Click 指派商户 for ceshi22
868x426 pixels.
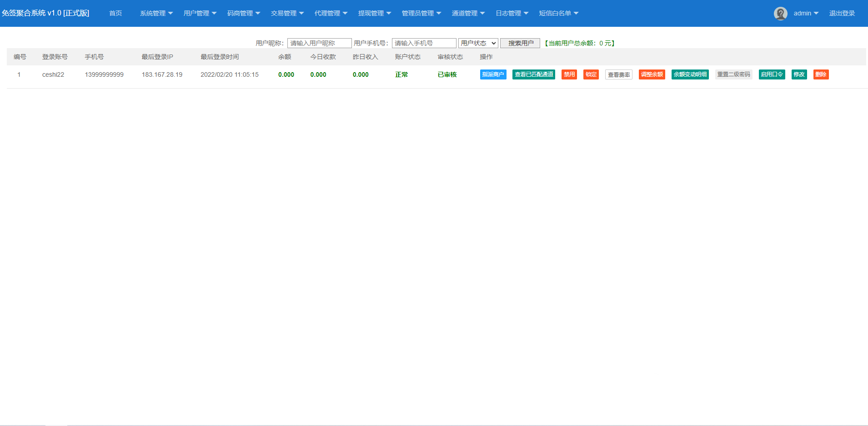click(x=493, y=74)
